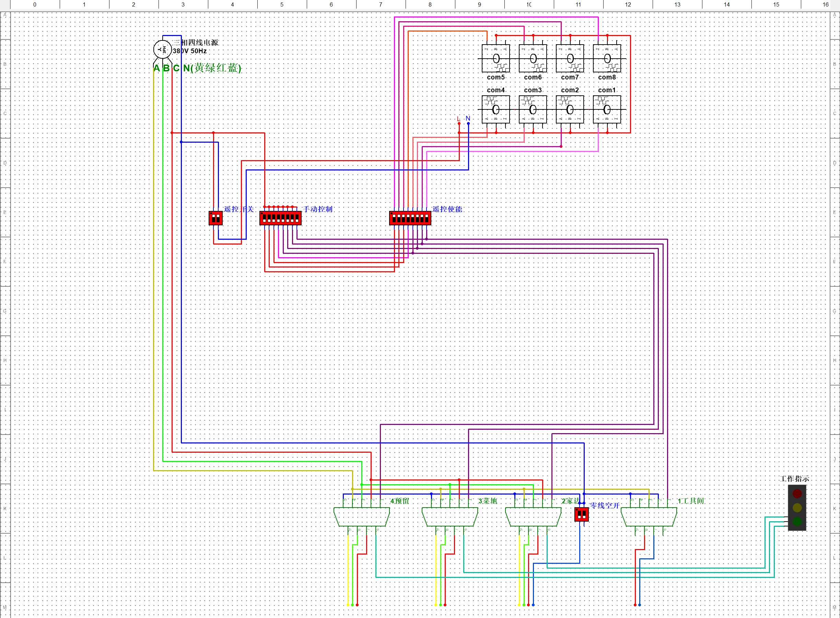
Task: Select the 手动控制 text label
Action: point(317,209)
